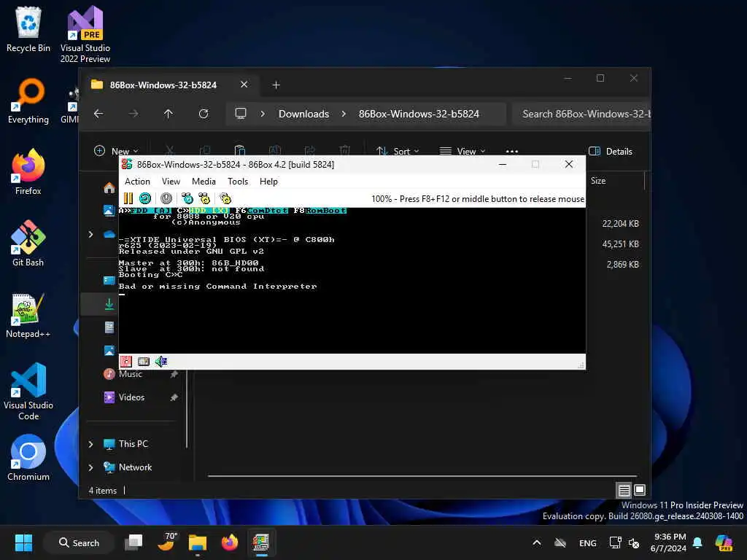Click hard disk icon in 86Box status bar
The image size is (747, 560).
[x=144, y=362]
